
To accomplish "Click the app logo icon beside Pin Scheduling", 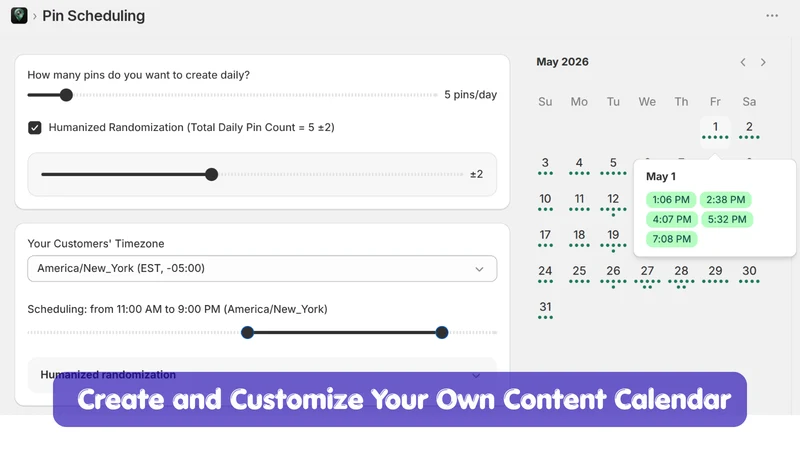I will (19, 15).
